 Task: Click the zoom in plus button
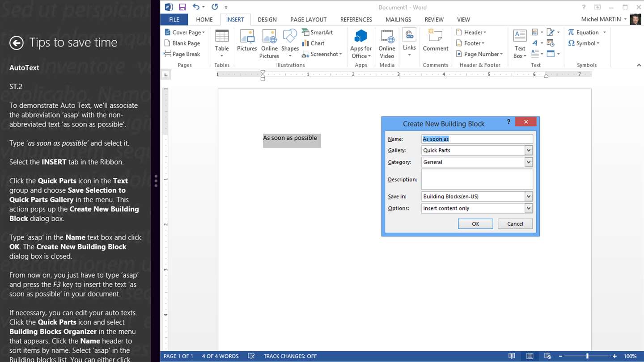coord(615,356)
